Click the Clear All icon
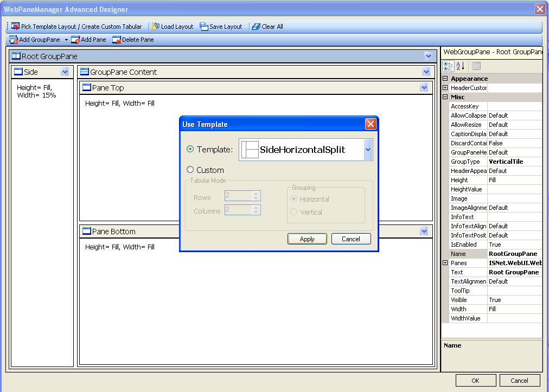 click(256, 27)
